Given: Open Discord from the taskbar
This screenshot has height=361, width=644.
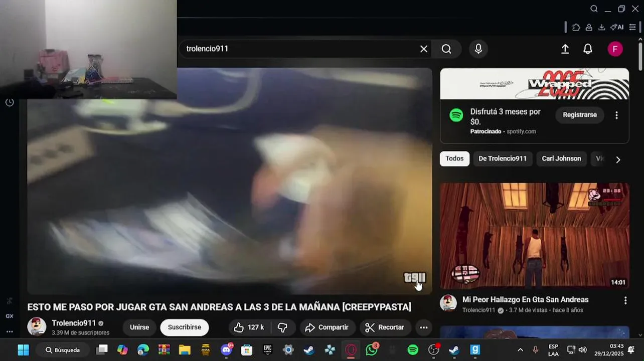Looking at the screenshot, I should point(227,350).
